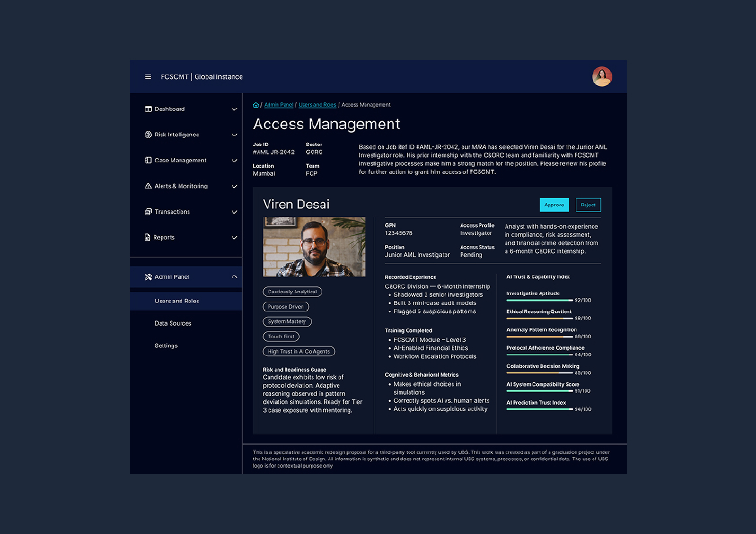Collapse the Admin Panel section chevron
The width and height of the screenshot is (756, 534).
pos(234,277)
